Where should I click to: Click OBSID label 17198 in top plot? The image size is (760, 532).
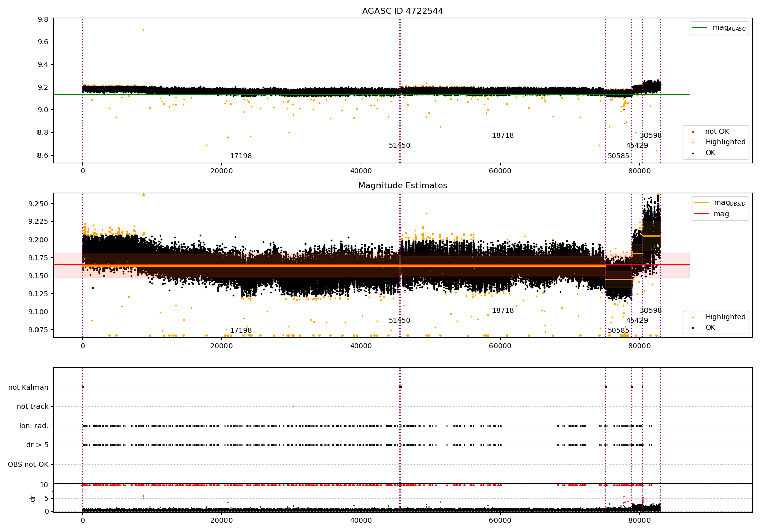point(241,156)
